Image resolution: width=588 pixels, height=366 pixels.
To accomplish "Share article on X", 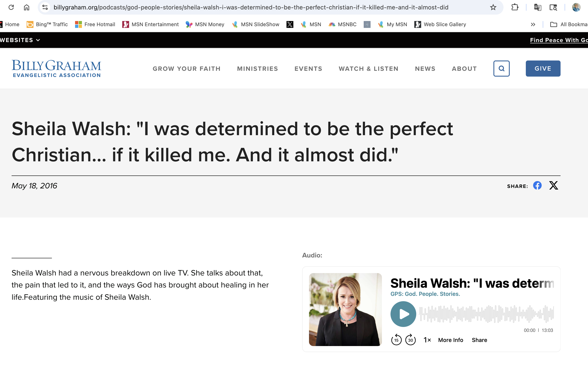I will (x=553, y=186).
